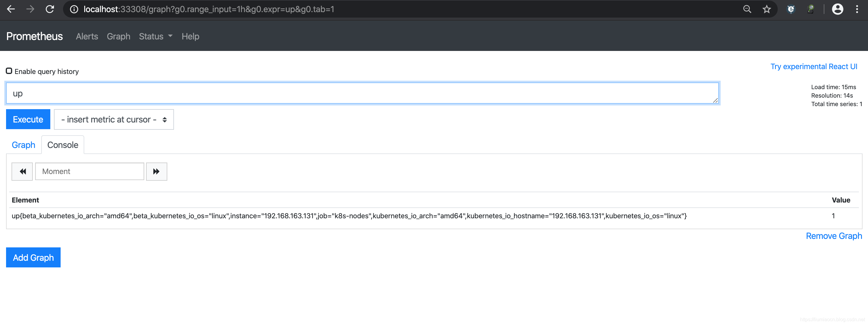Open the browser profile avatar
The image size is (868, 325).
(837, 9)
